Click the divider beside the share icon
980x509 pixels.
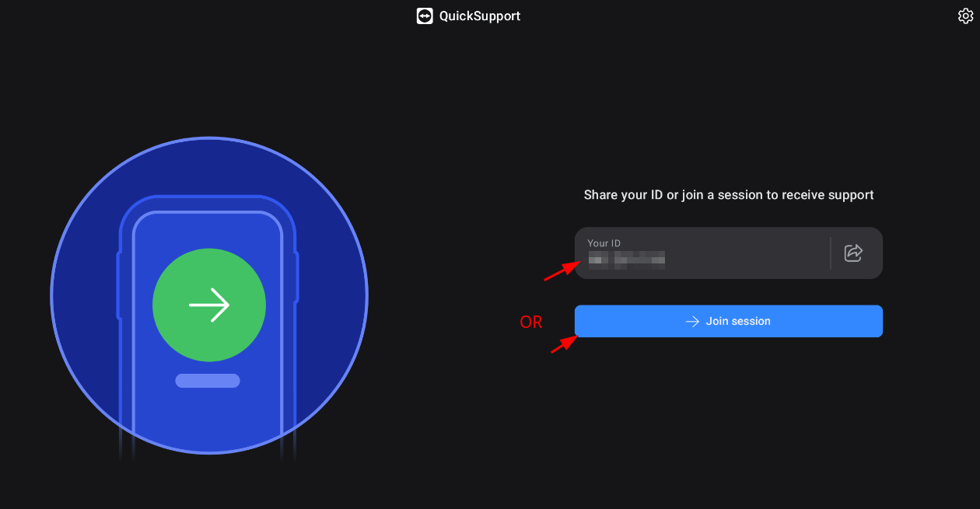pos(831,253)
